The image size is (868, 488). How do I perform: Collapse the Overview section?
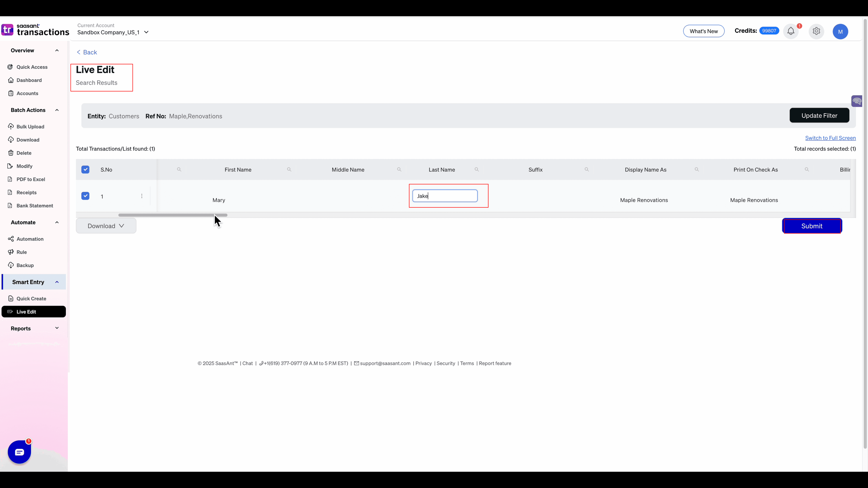tap(57, 51)
